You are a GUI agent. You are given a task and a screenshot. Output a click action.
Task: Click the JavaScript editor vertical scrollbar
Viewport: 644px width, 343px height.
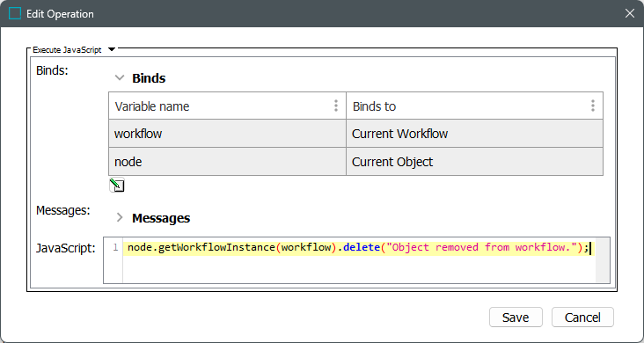(x=603, y=260)
